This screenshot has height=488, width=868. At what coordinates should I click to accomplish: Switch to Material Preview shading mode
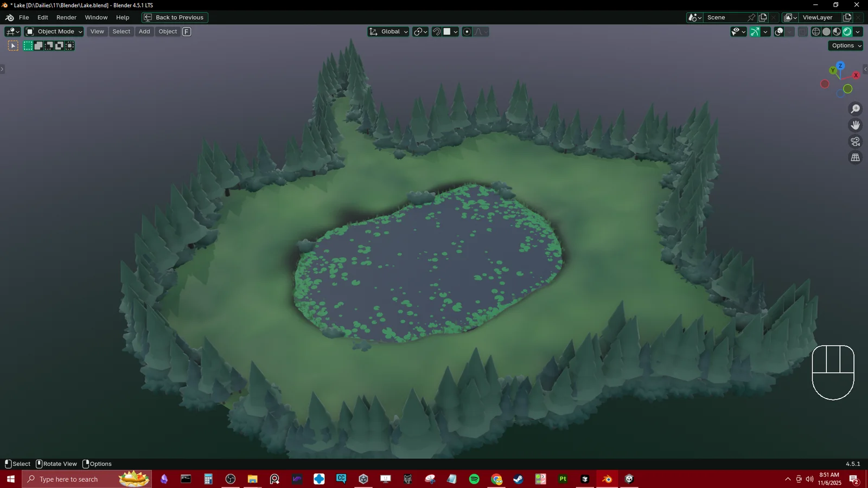click(x=837, y=31)
